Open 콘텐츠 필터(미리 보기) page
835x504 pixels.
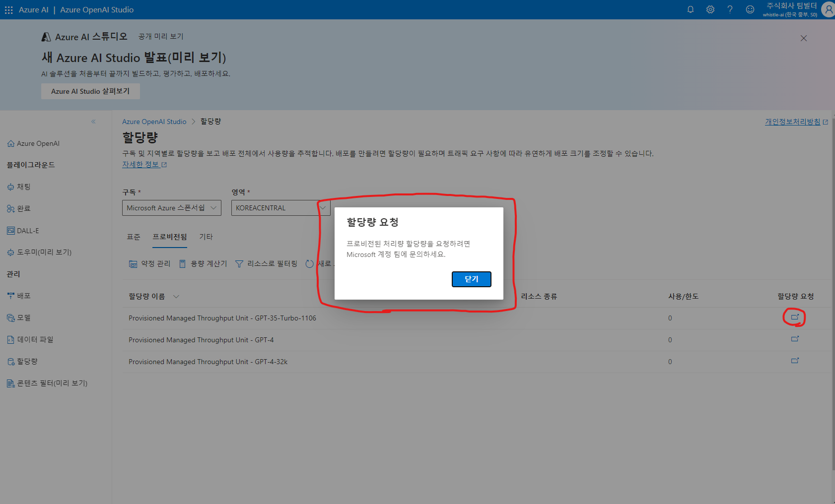click(x=48, y=383)
